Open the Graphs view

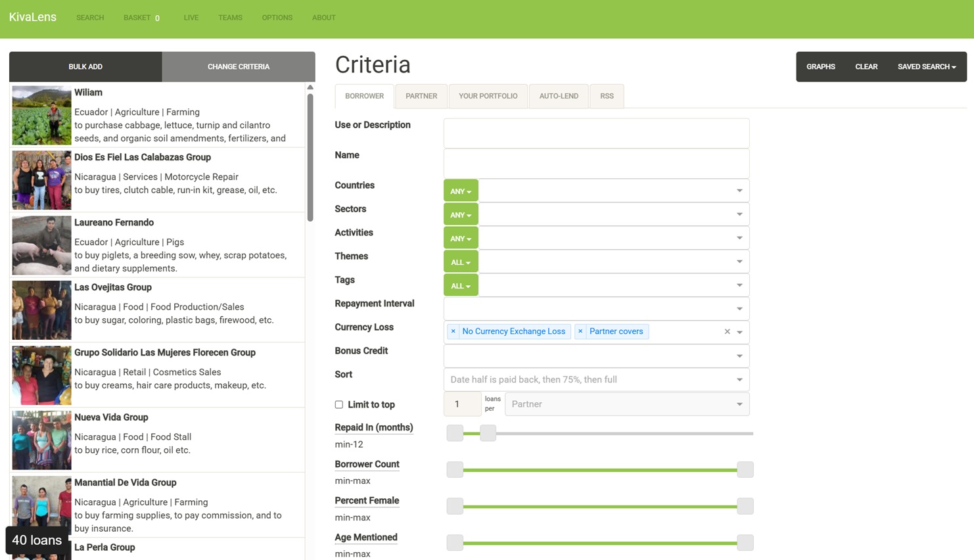click(821, 67)
